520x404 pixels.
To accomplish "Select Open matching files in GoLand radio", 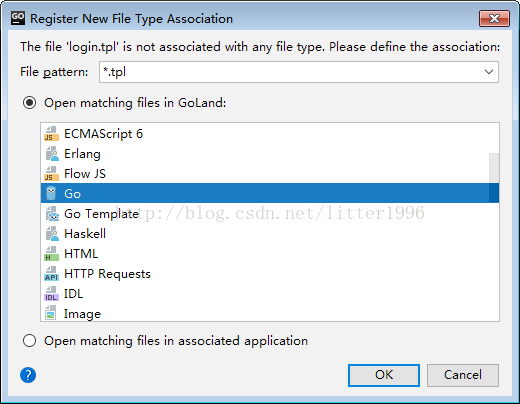I will [x=29, y=103].
